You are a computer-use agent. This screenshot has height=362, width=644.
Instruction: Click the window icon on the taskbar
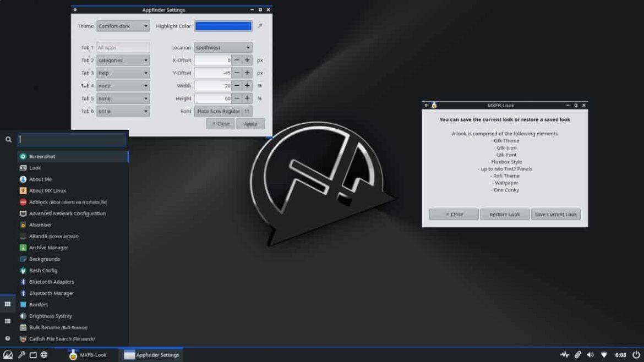pos(32,355)
